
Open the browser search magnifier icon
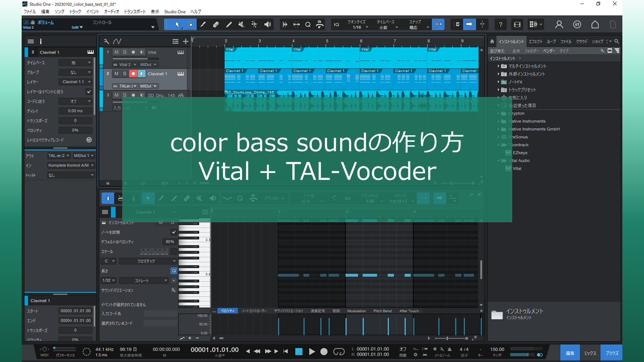coord(617,41)
